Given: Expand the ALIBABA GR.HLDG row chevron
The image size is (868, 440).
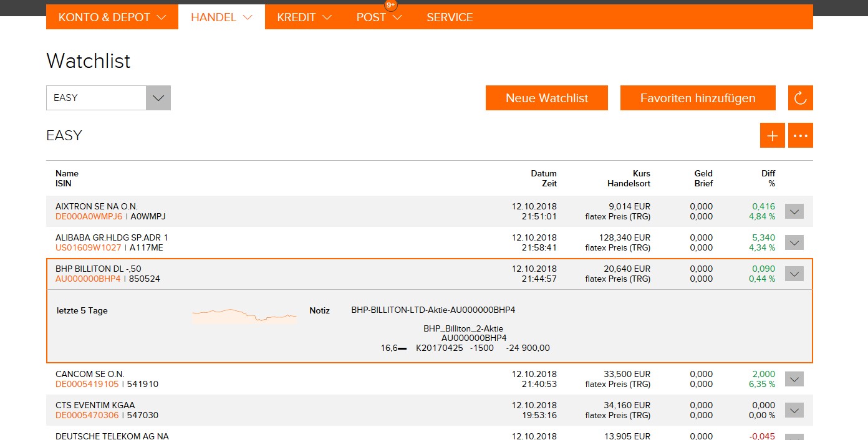Looking at the screenshot, I should click(x=794, y=242).
